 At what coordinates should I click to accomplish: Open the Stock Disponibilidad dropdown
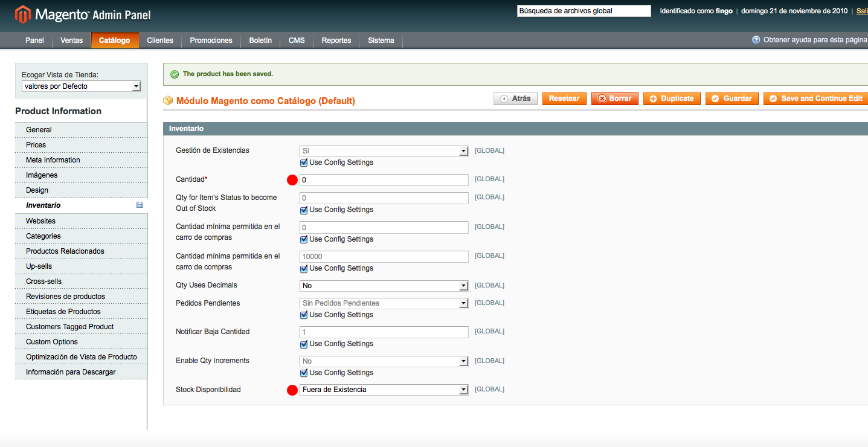point(384,390)
